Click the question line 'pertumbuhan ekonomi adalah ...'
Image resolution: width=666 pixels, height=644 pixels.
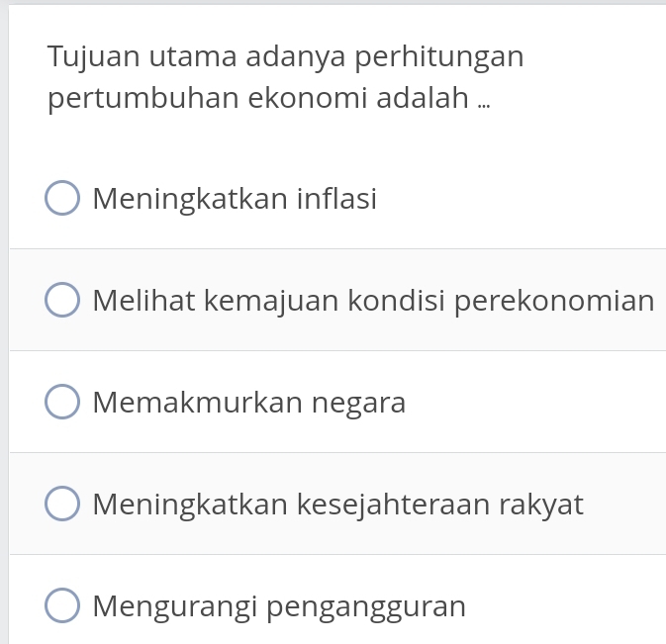[269, 99]
